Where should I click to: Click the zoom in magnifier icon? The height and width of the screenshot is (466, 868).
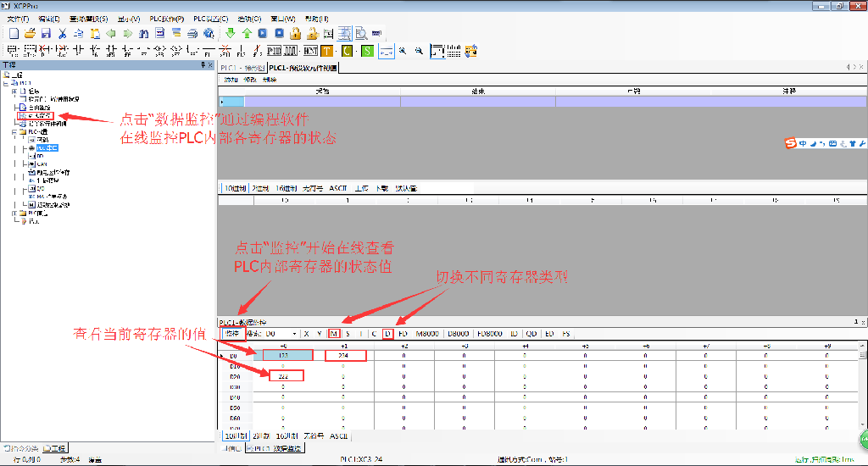[403, 52]
